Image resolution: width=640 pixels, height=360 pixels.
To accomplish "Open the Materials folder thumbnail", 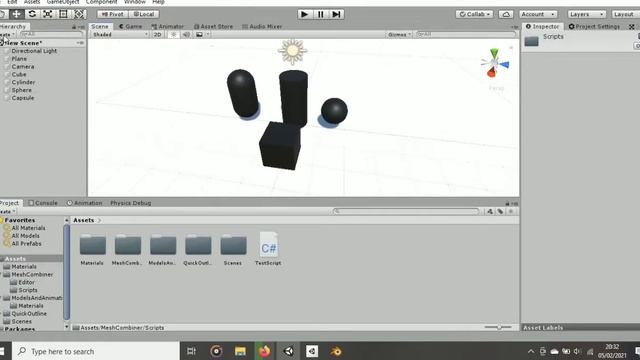I will pos(93,245).
